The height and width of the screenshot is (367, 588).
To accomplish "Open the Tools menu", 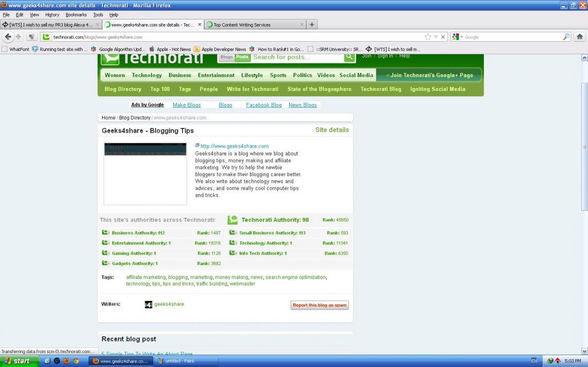I will pyautogui.click(x=98, y=14).
